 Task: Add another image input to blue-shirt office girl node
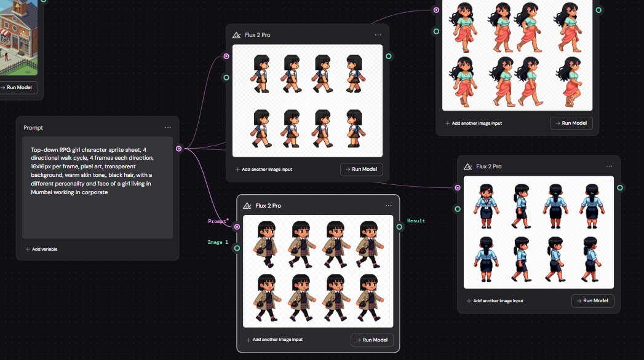point(495,300)
